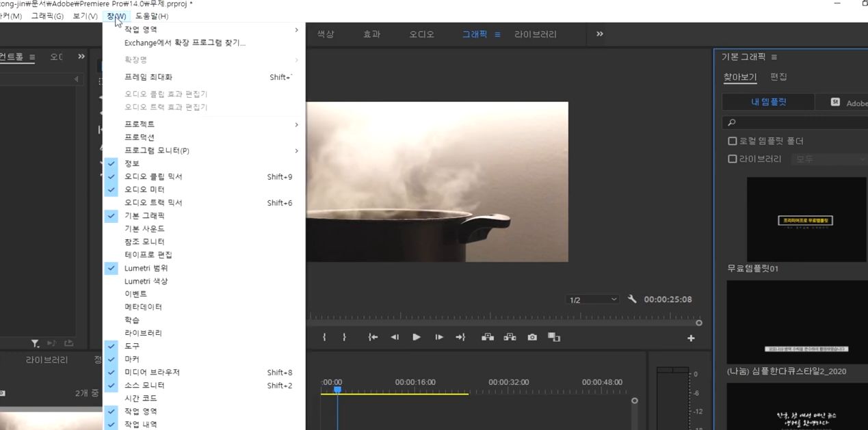
Task: Play the program monitor video
Action: pos(416,337)
